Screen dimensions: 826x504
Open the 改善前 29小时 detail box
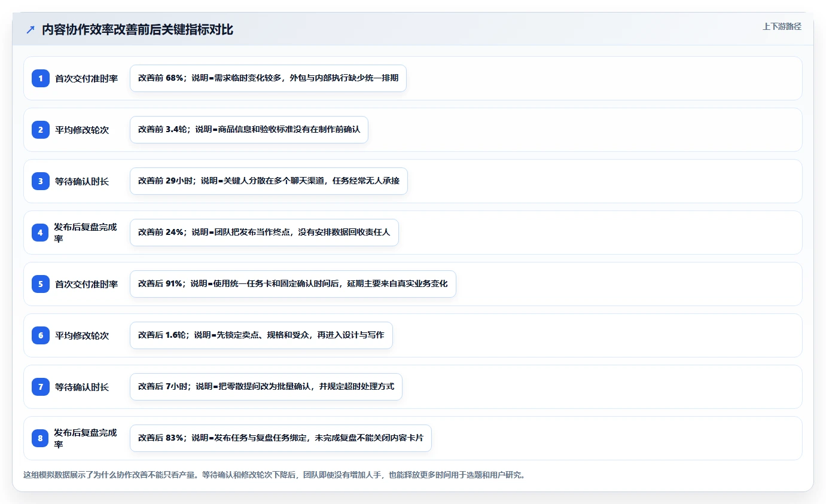pyautogui.click(x=269, y=181)
